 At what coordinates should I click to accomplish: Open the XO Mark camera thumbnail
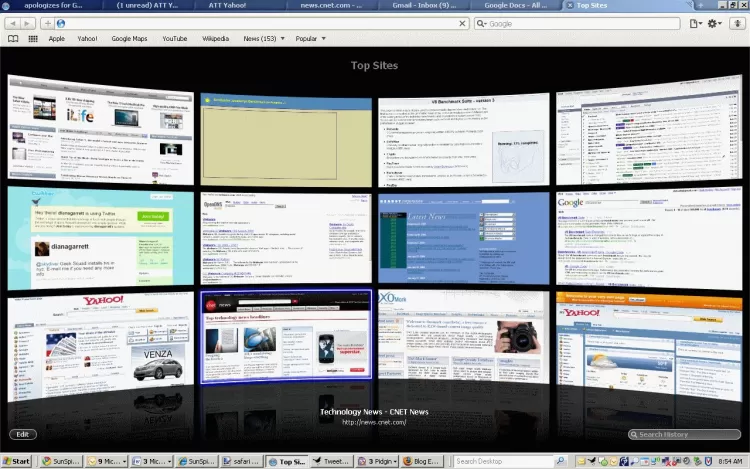pos(463,336)
